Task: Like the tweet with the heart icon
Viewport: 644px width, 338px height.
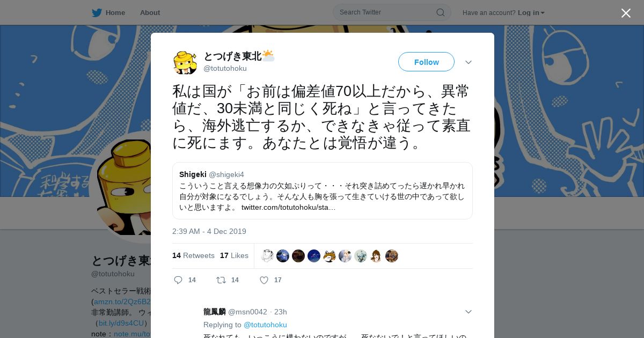Action: click(264, 280)
